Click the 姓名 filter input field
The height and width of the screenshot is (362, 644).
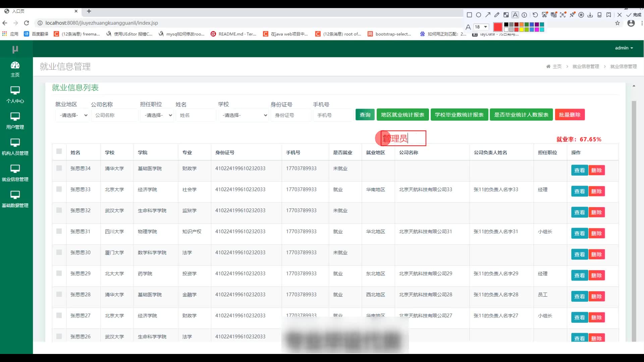pos(196,115)
